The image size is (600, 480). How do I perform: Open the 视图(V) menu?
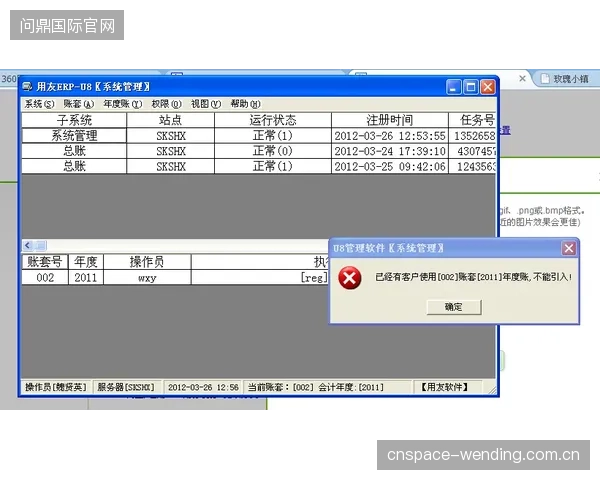206,104
